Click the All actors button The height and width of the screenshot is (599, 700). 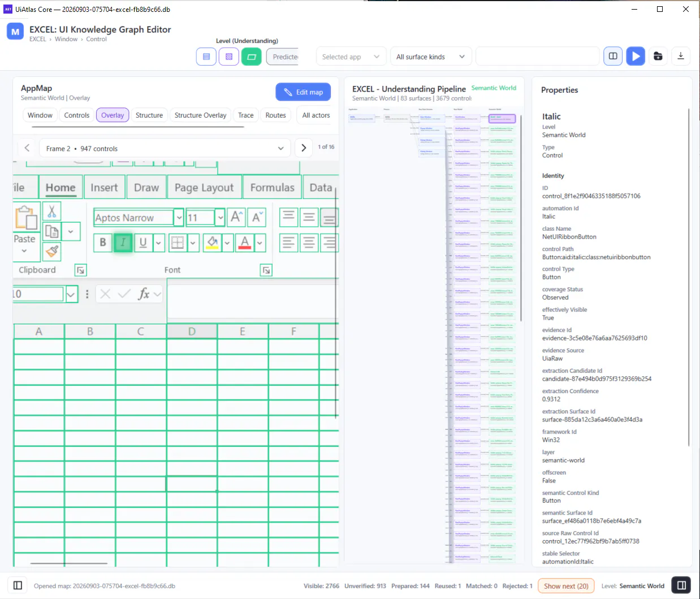click(316, 115)
